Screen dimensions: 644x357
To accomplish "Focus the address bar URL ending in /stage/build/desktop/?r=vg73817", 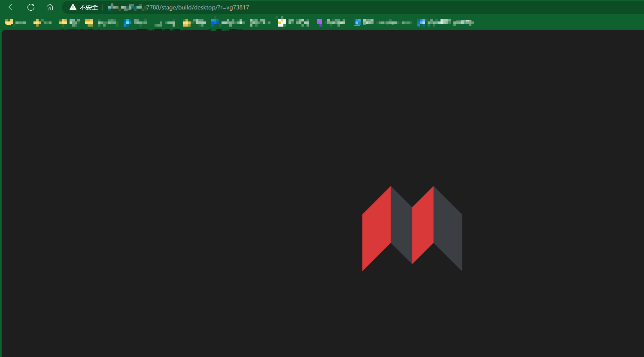I will [179, 7].
